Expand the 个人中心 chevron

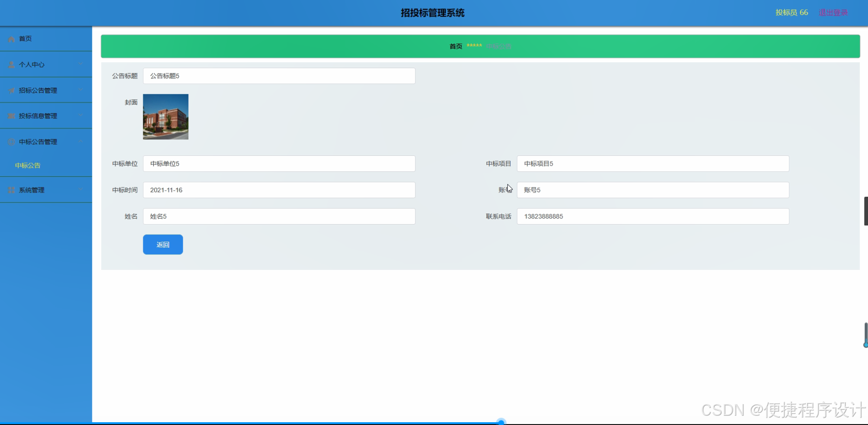pos(81,64)
